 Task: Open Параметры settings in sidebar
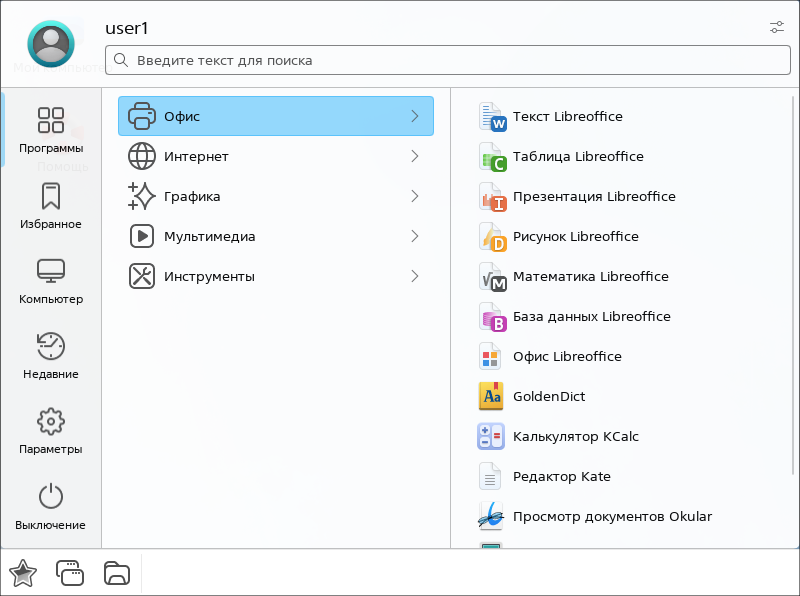51,431
